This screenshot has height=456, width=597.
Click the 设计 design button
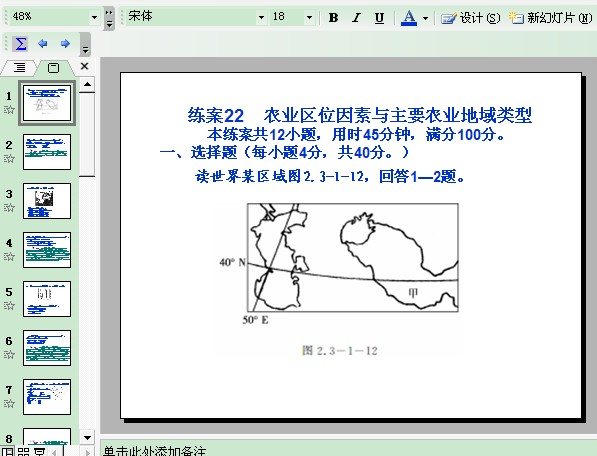(x=471, y=18)
